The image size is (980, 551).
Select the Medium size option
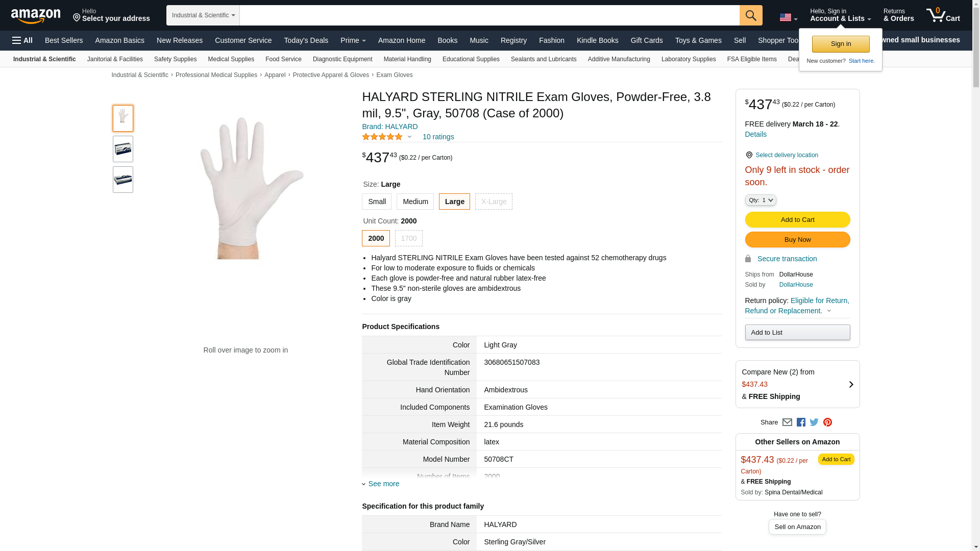click(415, 202)
